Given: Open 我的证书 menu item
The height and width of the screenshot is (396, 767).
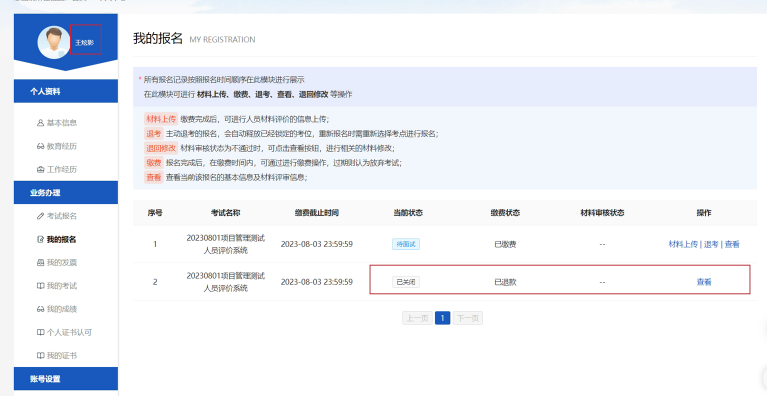Looking at the screenshot, I should pyautogui.click(x=62, y=356).
